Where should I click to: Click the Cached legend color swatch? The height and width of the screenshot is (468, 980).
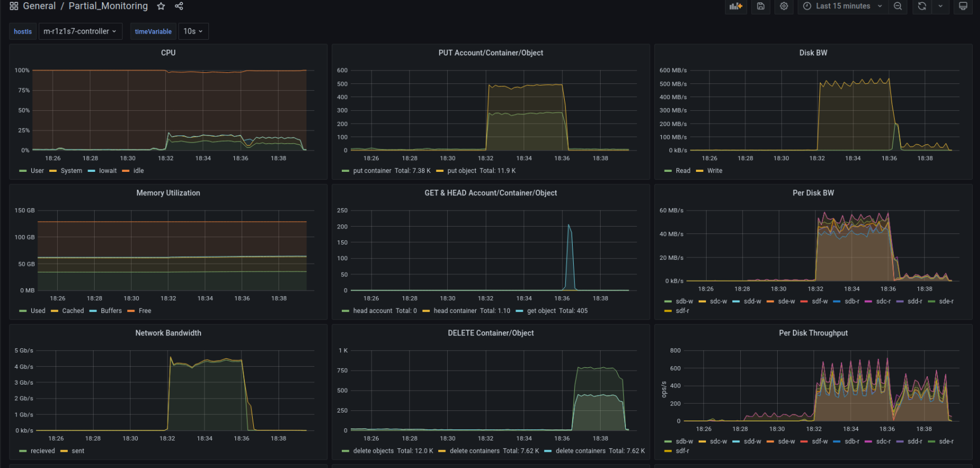54,311
